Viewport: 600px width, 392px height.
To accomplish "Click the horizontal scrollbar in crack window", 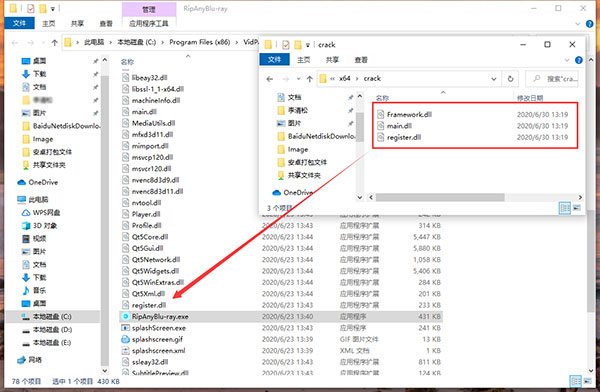I will (x=440, y=198).
